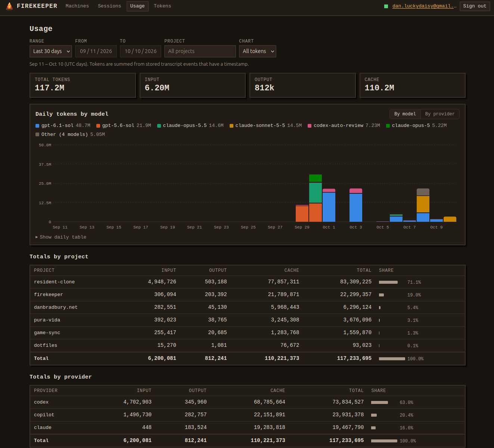Click the resident-clone project row name
Screen dimensions: 494x448
point(54,282)
